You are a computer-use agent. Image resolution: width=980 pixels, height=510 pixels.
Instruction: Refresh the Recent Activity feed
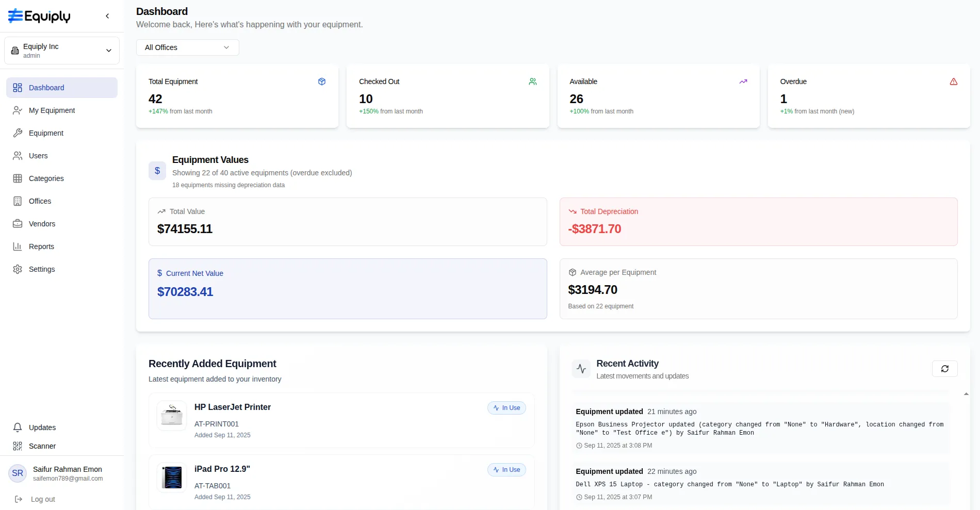tap(944, 369)
